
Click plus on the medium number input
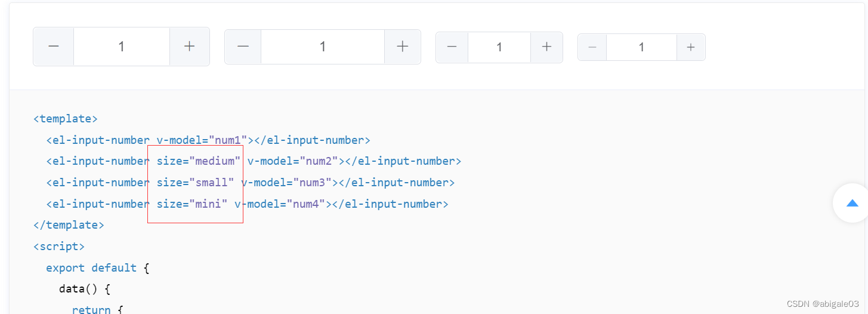tap(403, 47)
